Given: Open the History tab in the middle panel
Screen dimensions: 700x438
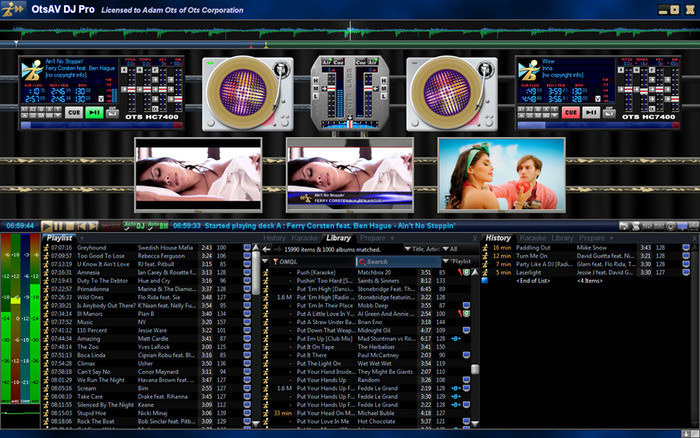Looking at the screenshot, I should click(274, 238).
